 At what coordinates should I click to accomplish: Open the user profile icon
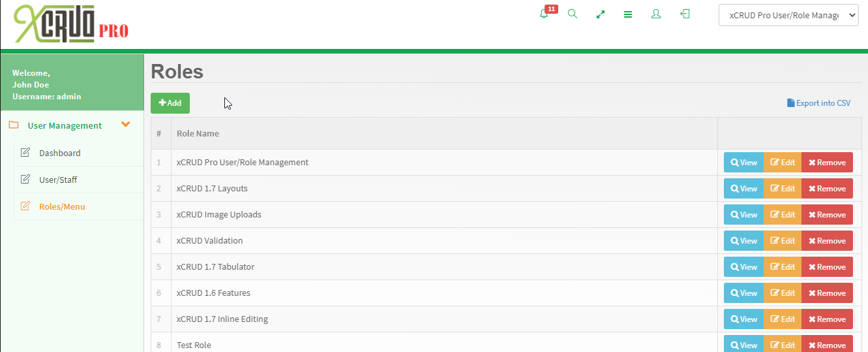click(656, 14)
